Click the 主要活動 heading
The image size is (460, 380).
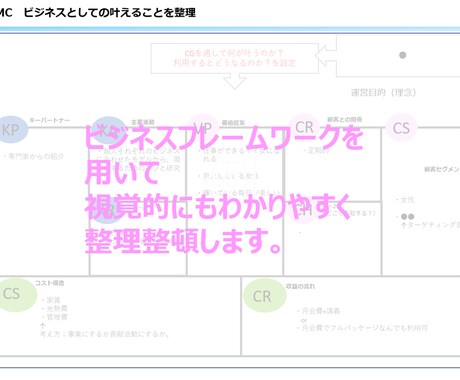143,122
